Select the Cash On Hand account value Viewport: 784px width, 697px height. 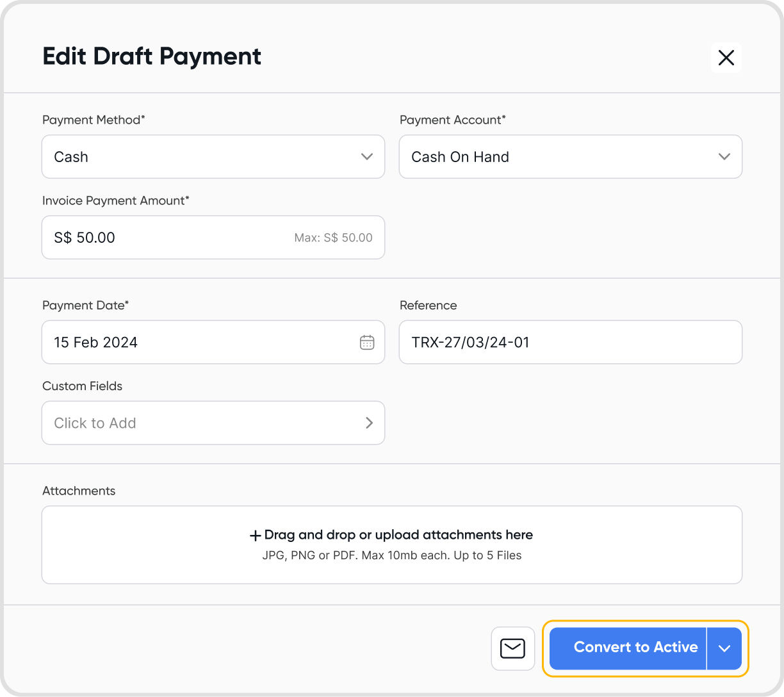[x=460, y=157]
